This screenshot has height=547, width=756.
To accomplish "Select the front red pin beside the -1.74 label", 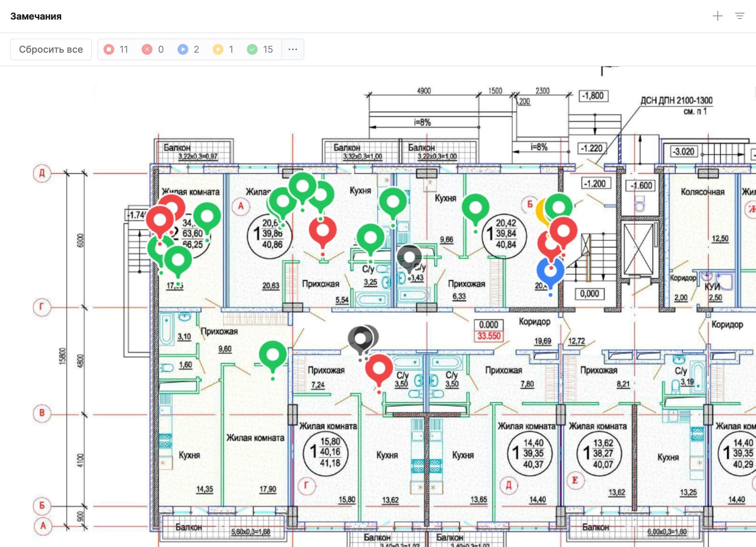I will (160, 220).
